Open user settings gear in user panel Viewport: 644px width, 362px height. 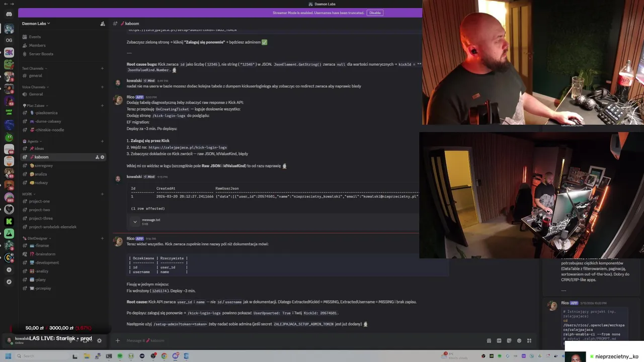pyautogui.click(x=99, y=340)
